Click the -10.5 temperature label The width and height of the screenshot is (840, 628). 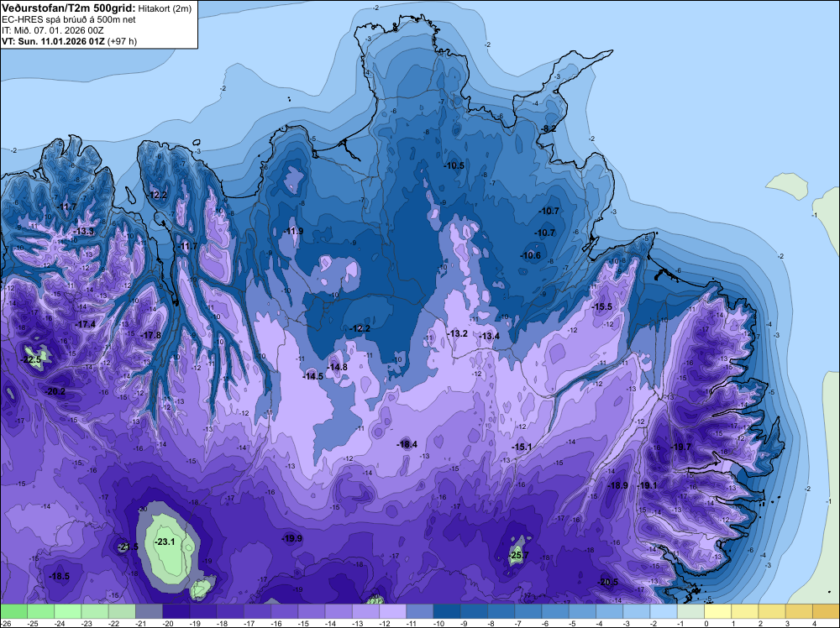tap(454, 165)
